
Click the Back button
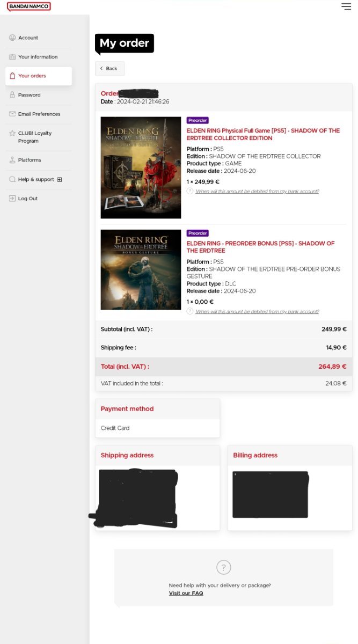(109, 69)
